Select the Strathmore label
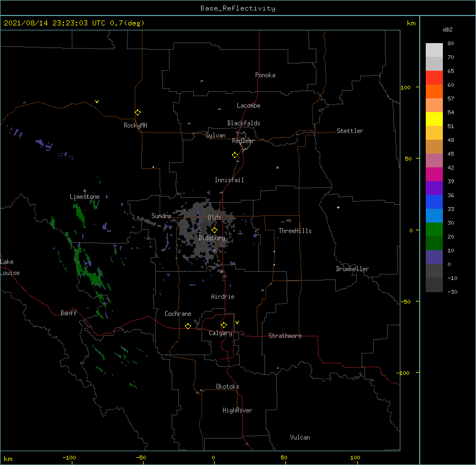476x465 pixels. coord(285,336)
